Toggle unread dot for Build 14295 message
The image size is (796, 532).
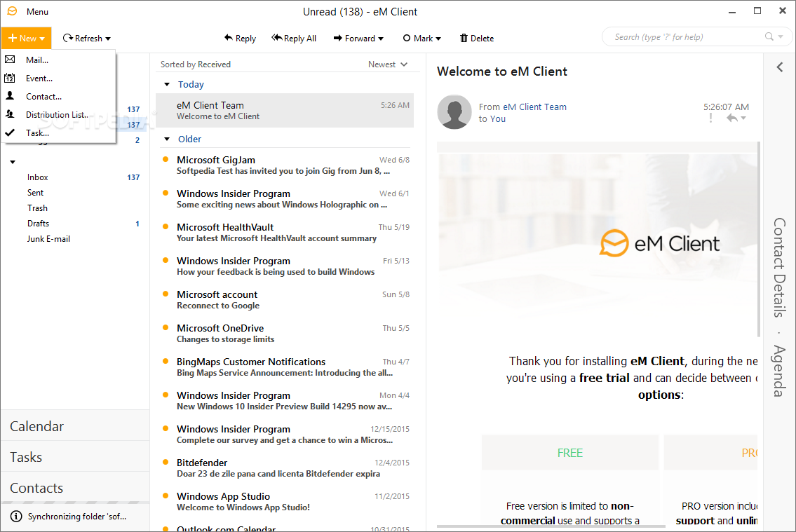pyautogui.click(x=166, y=395)
